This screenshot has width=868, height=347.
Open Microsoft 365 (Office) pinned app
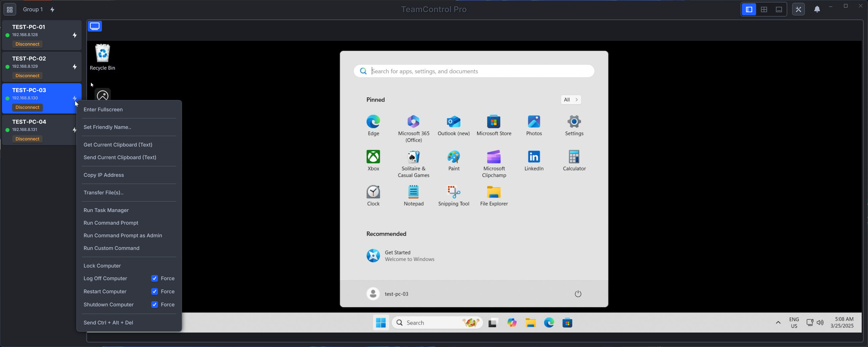coord(413,128)
